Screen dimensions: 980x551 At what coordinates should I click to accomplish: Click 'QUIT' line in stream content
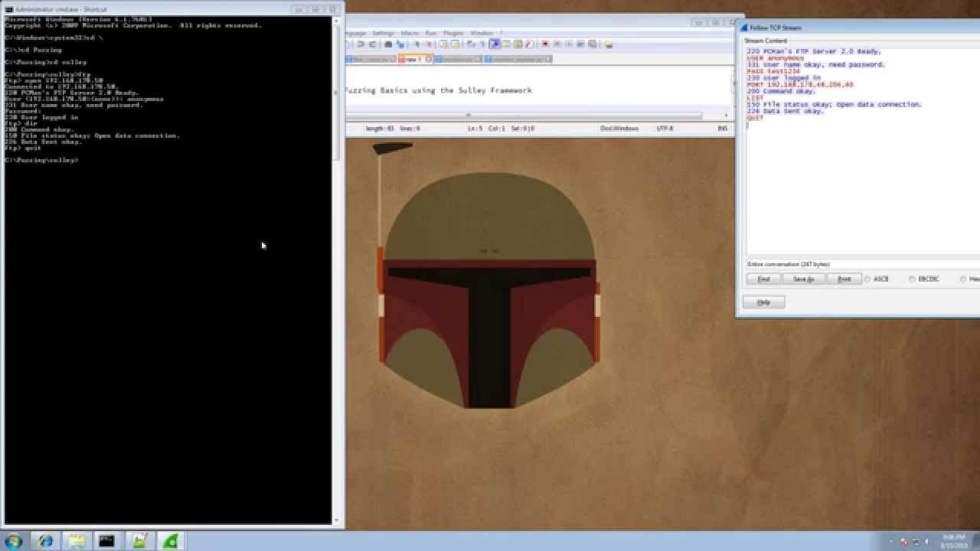point(755,118)
